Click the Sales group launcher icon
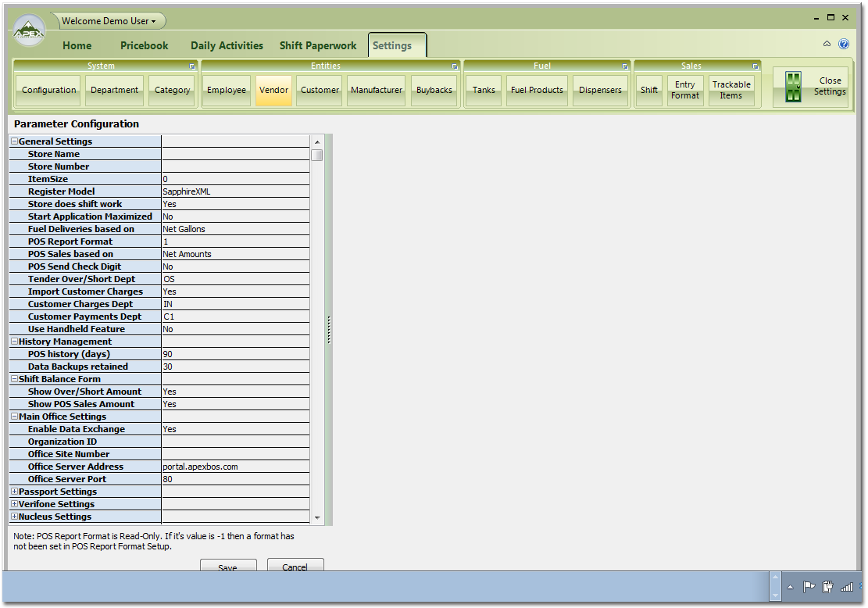Screen dimensions: 868x608 coord(755,66)
